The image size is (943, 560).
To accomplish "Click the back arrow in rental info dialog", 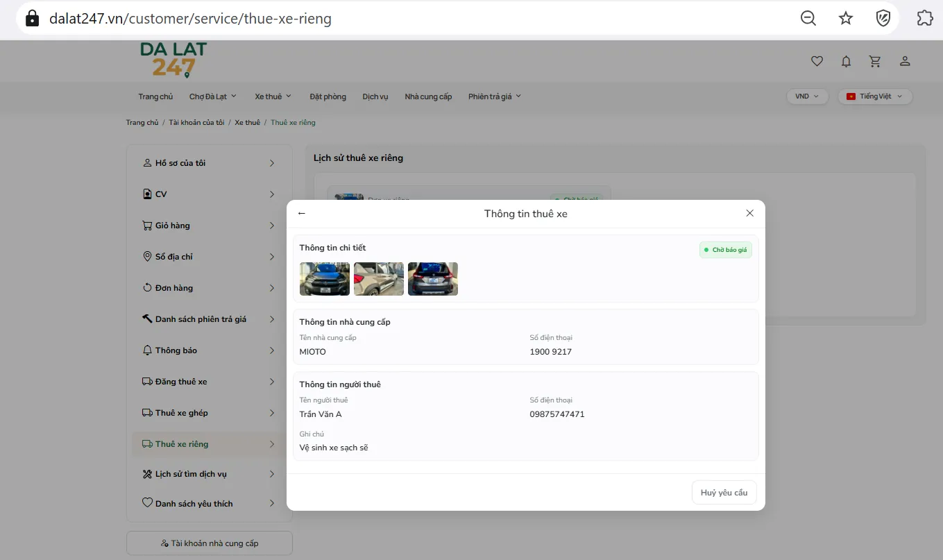I will click(x=301, y=213).
